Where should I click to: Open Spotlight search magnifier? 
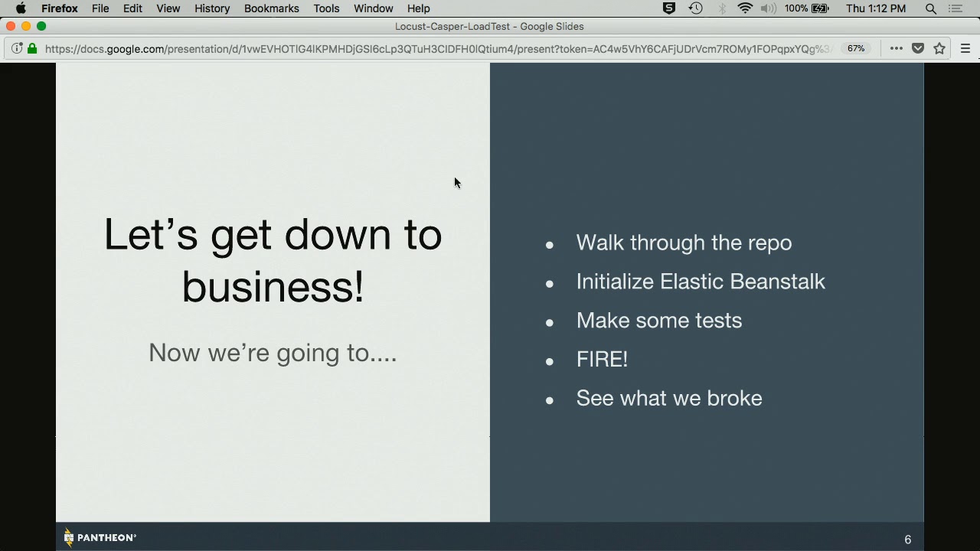coord(931,8)
